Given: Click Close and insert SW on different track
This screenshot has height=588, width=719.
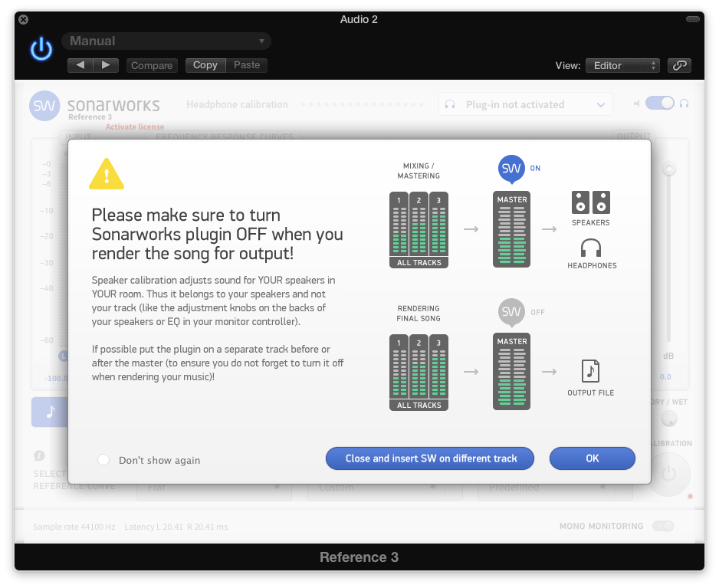Looking at the screenshot, I should tap(430, 458).
